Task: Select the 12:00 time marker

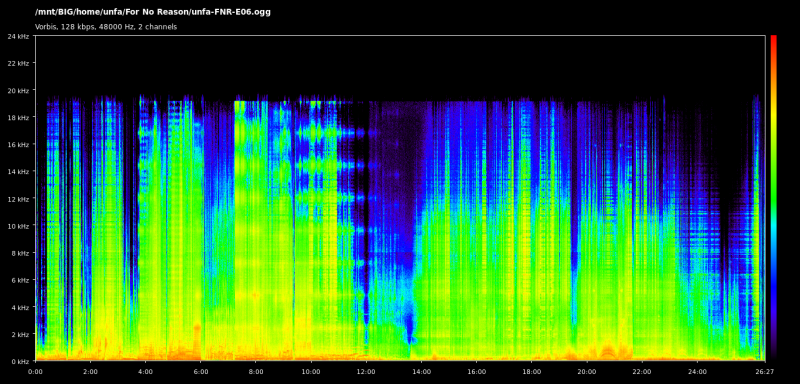Action: click(366, 372)
